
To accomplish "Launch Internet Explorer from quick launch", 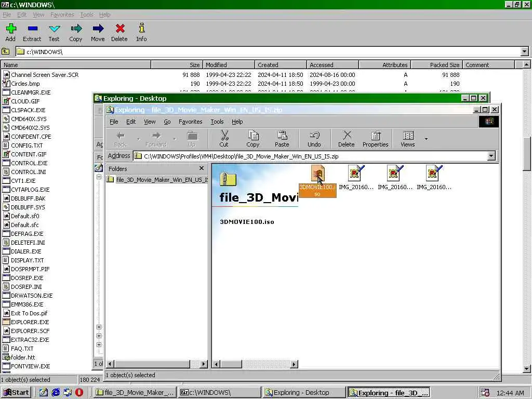I will (56, 392).
